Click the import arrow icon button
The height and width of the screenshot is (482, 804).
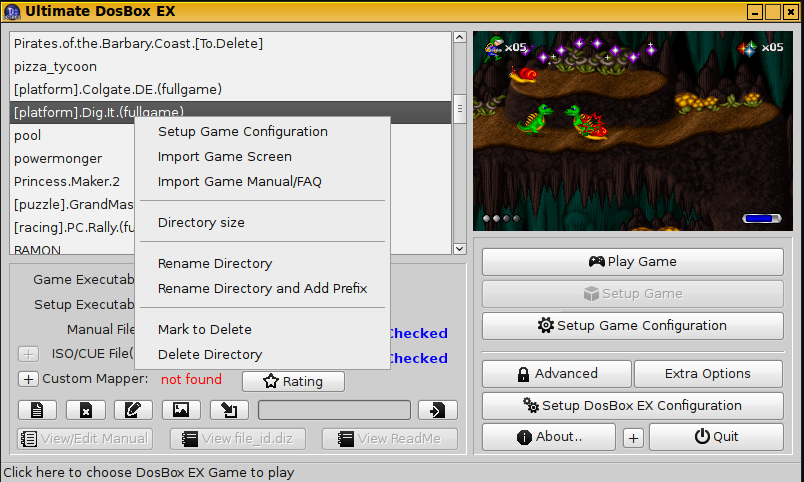point(229,410)
